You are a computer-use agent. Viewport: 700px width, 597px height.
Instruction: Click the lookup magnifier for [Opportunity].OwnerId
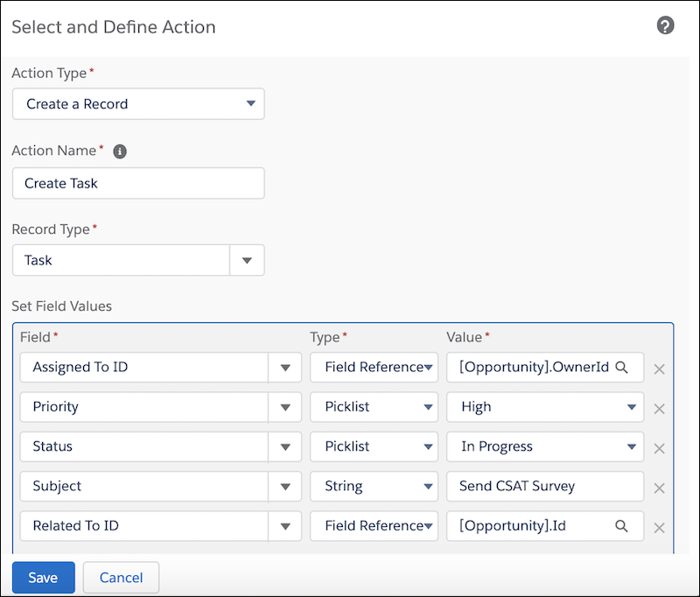coord(621,368)
